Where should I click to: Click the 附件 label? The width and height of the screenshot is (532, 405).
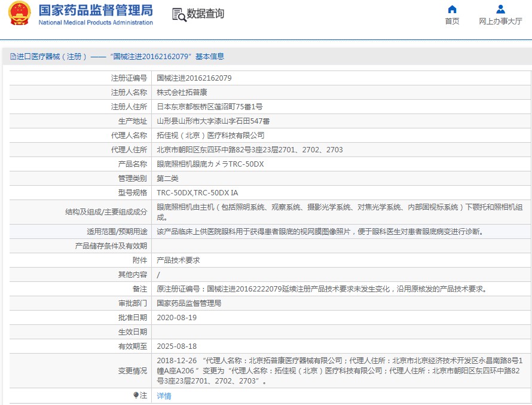point(140,260)
